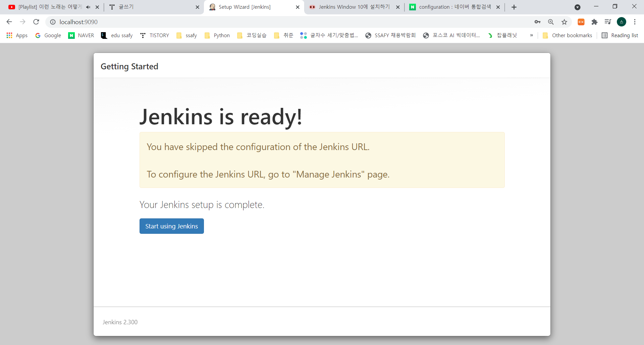Go back with the browser back arrow

pos(9,22)
